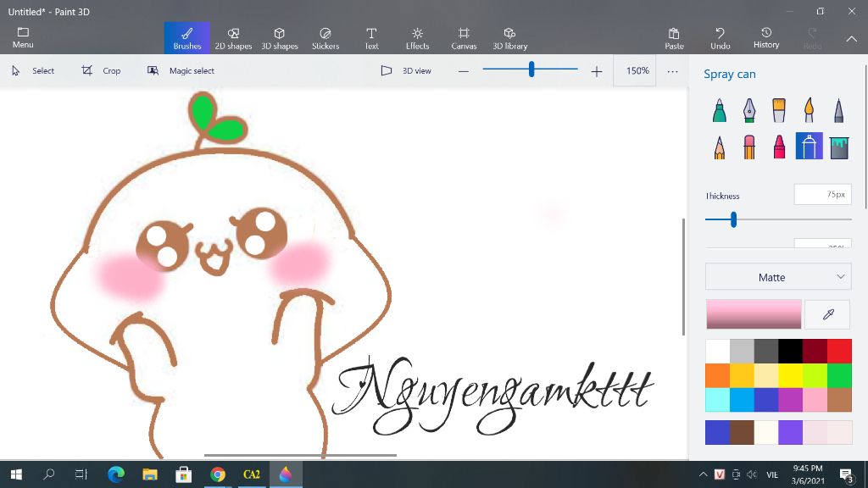Select the Pencil brush
Screen dimensions: 868x488
click(719, 147)
